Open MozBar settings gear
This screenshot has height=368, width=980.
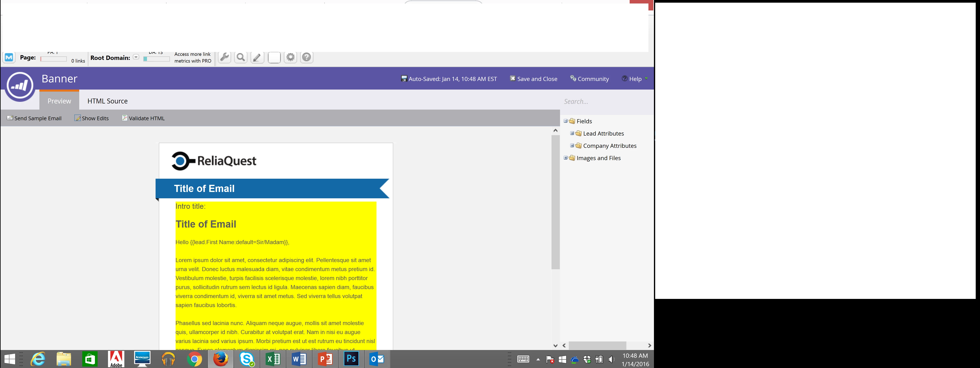tap(290, 57)
